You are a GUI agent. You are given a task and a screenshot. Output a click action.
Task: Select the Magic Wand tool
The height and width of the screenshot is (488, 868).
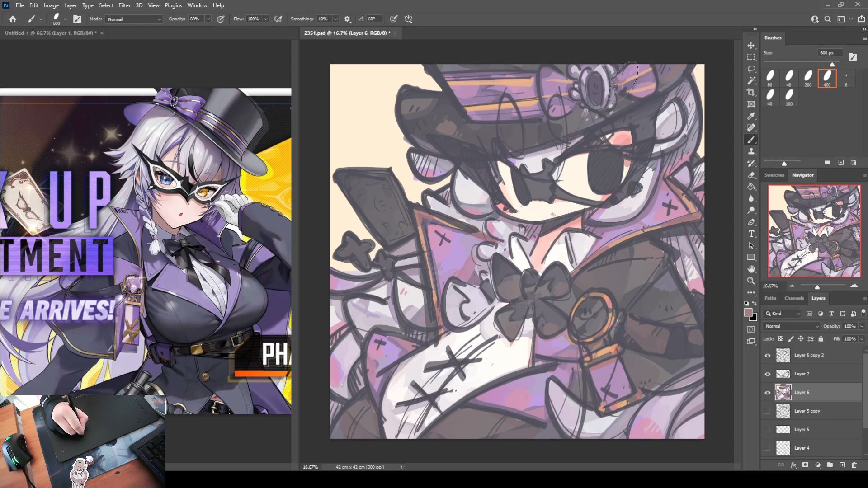tap(751, 81)
